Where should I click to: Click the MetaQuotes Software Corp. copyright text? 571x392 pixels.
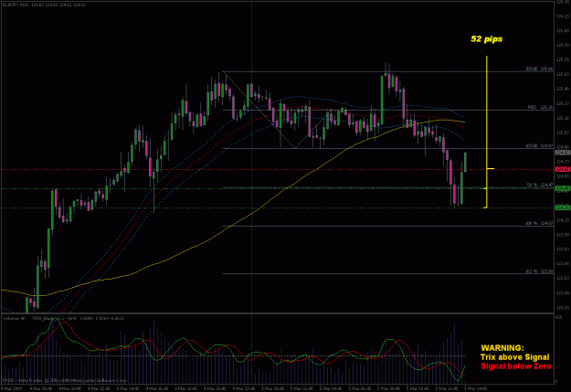tap(66, 380)
